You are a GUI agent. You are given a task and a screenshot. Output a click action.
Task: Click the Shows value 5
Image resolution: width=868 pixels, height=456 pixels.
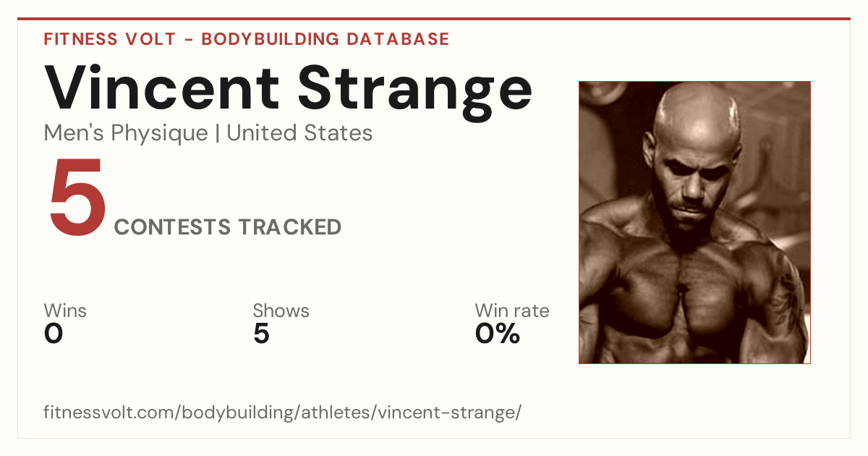click(x=261, y=334)
